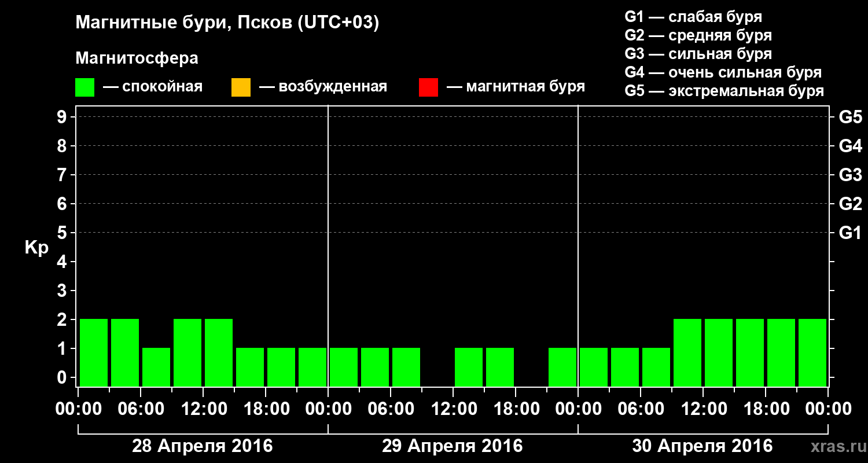Click the 'G4' label on the right axis
The height and width of the screenshot is (463, 868).
[x=851, y=146]
